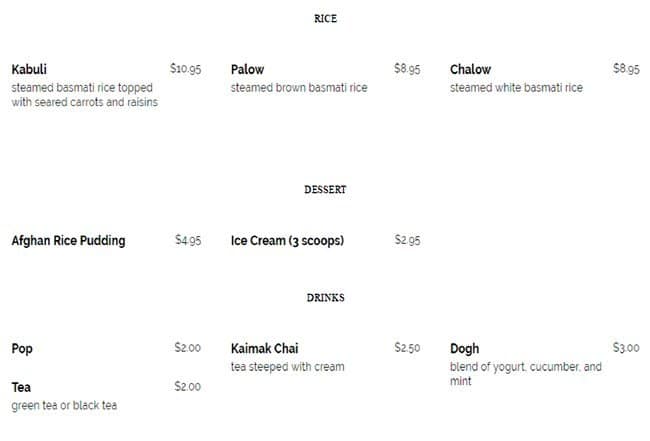
Task: Click the $10.95 price for Kabuli
Action: [x=186, y=70]
